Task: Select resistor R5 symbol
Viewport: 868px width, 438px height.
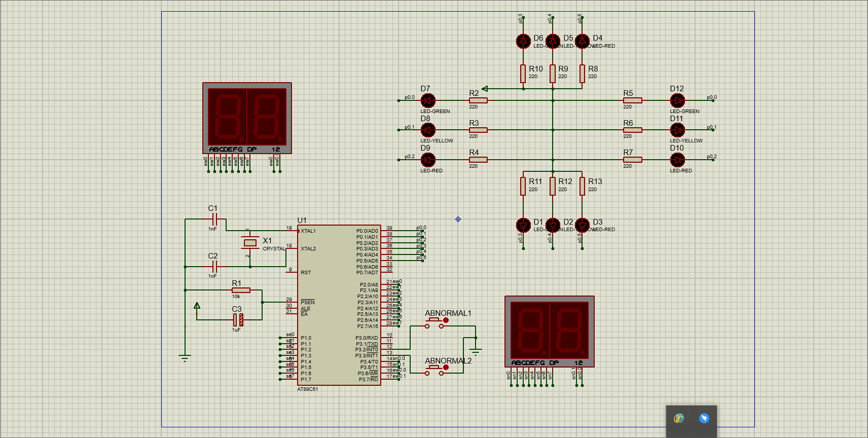Action: coord(632,100)
